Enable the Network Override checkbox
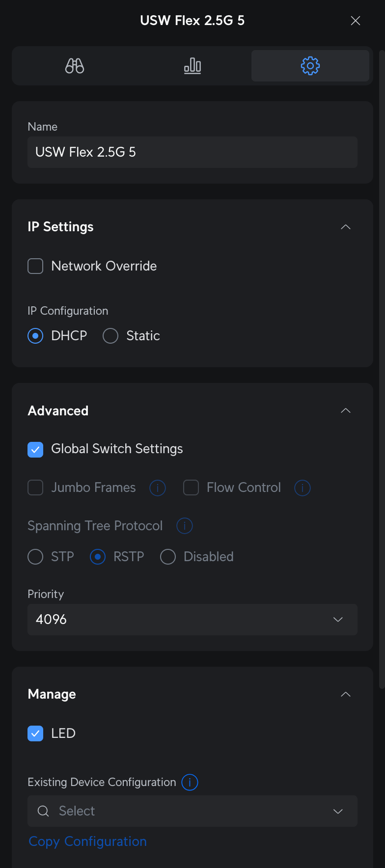 (x=35, y=266)
